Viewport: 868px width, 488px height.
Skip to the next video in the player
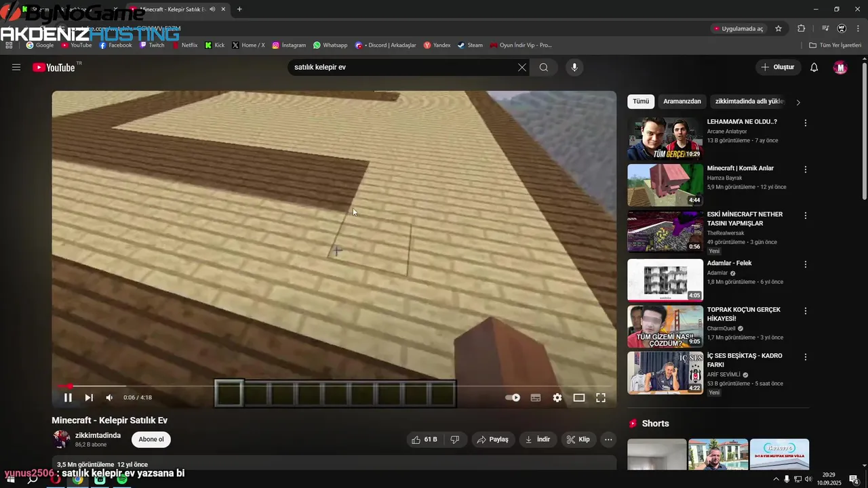coord(89,398)
